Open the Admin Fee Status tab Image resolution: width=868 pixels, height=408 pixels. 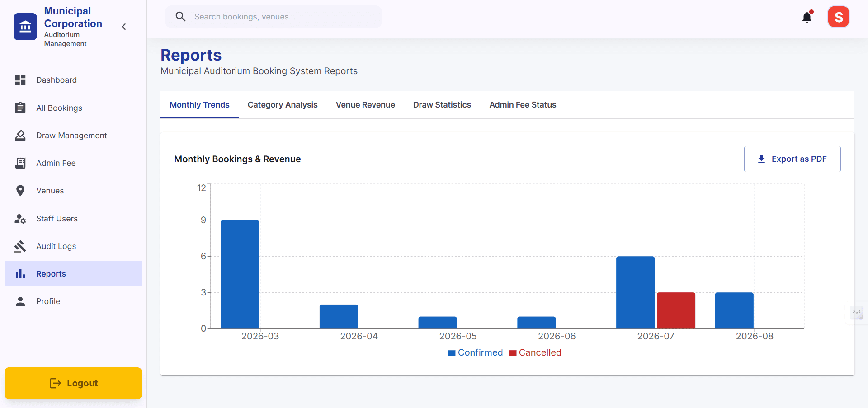point(523,105)
